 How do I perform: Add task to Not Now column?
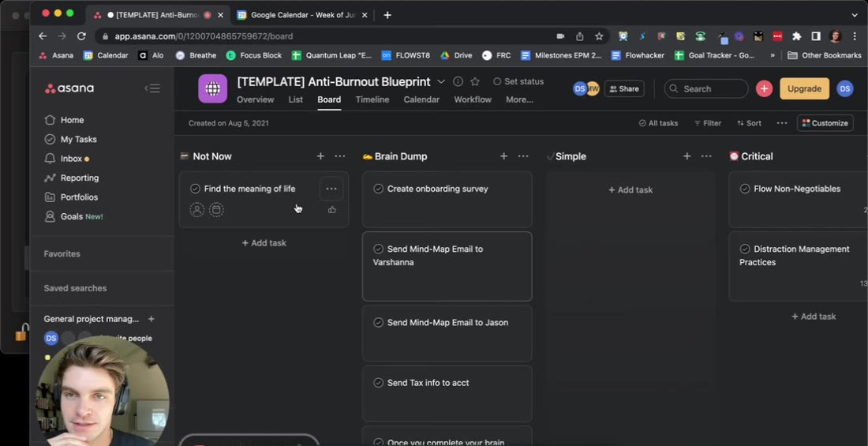320,156
